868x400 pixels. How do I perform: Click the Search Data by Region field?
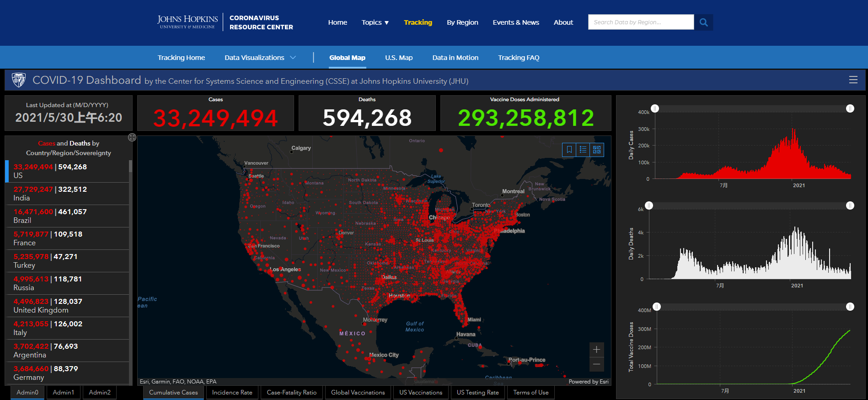(x=641, y=22)
